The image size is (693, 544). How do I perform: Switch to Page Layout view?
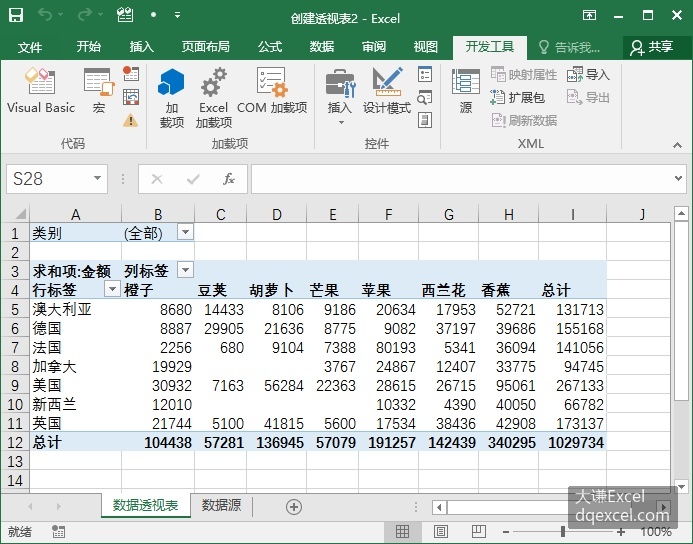[441, 531]
